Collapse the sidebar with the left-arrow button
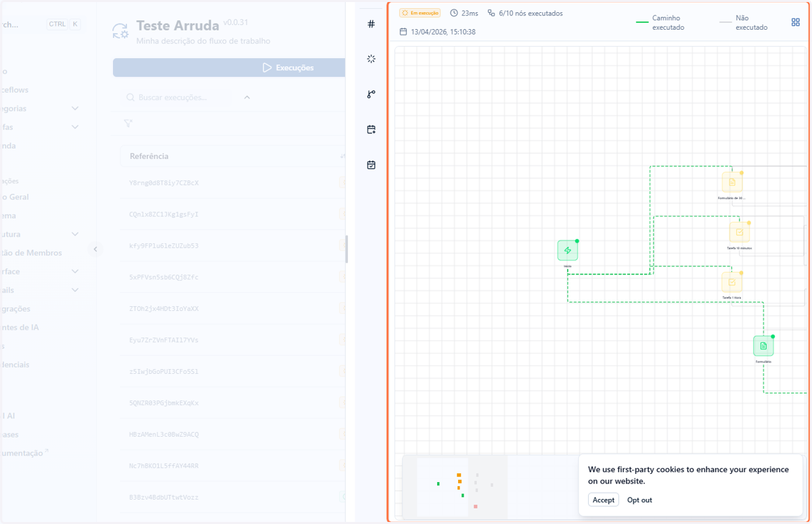 pos(95,249)
